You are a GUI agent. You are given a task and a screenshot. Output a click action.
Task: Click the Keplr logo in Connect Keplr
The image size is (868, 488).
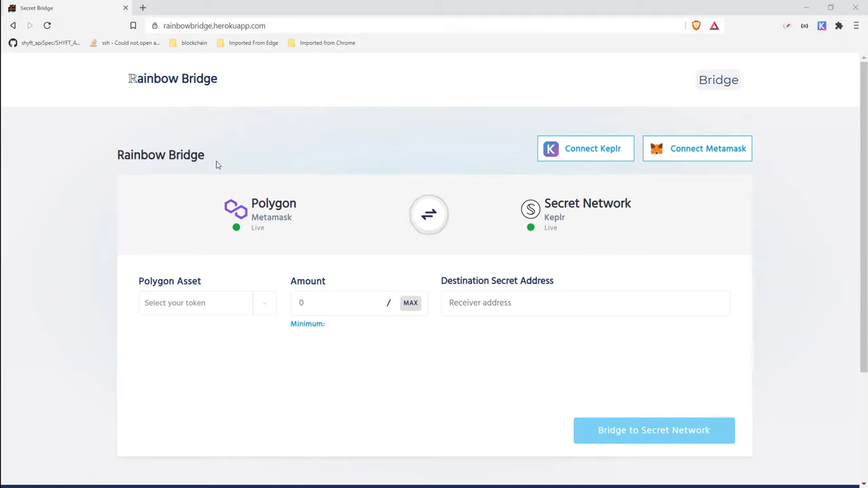(x=551, y=148)
